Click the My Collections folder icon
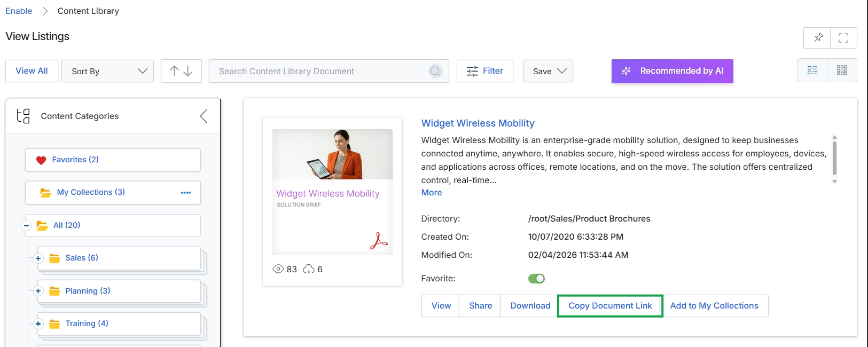The width and height of the screenshot is (868, 347). tap(46, 193)
